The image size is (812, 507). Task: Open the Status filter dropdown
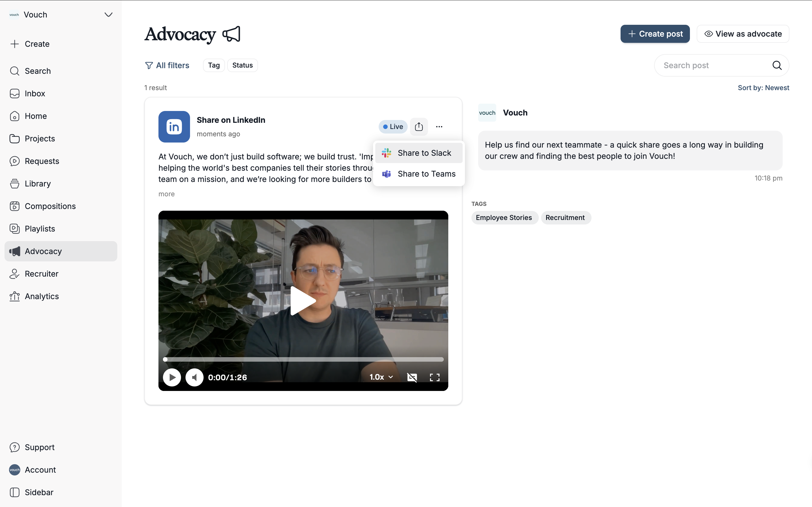242,65
